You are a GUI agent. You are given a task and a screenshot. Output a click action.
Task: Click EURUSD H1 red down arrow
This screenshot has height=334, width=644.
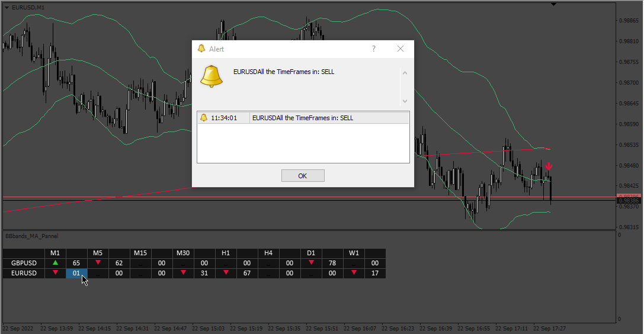click(x=226, y=272)
